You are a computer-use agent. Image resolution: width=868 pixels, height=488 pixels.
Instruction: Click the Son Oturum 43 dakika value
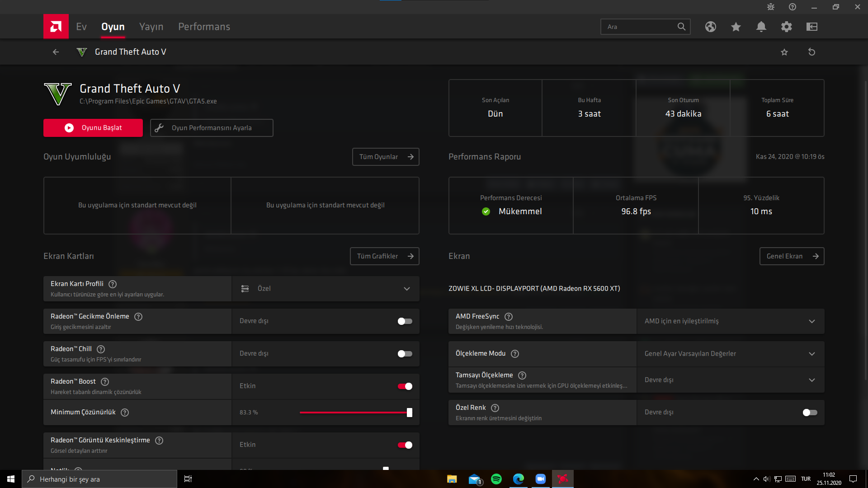683,114
